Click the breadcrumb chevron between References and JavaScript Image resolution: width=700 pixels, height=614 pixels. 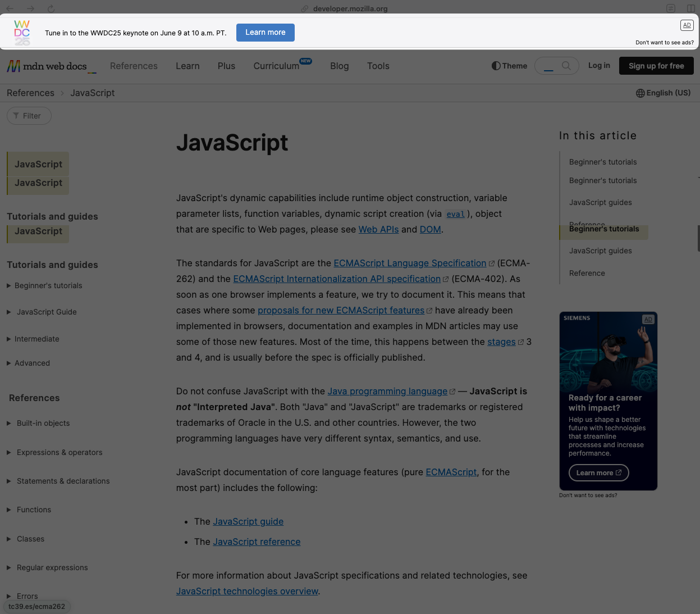coord(62,93)
